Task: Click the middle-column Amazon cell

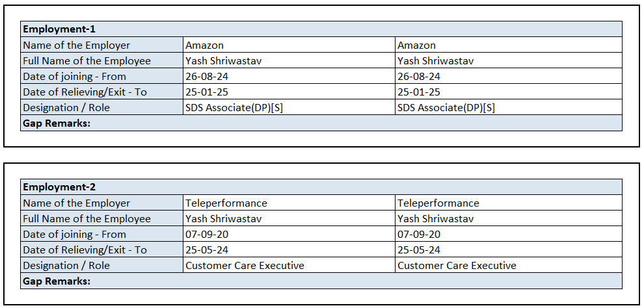Action: 204,45
